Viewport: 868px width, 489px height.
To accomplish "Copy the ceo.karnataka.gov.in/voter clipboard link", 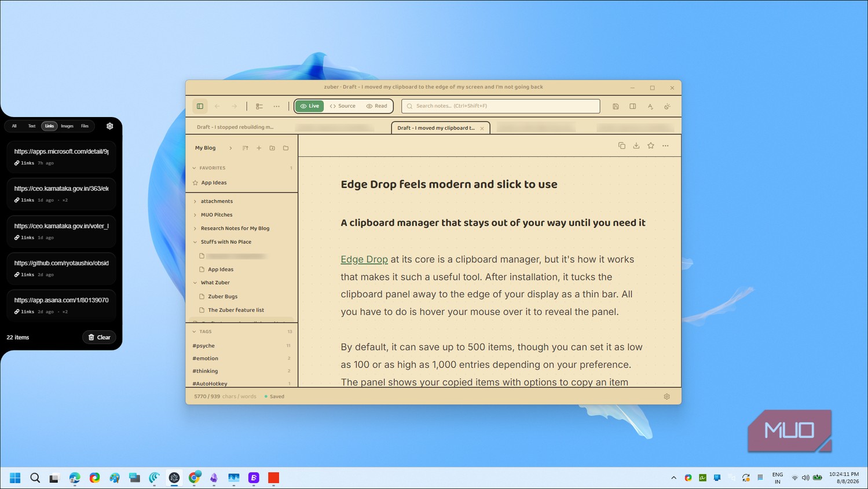I will pyautogui.click(x=61, y=231).
